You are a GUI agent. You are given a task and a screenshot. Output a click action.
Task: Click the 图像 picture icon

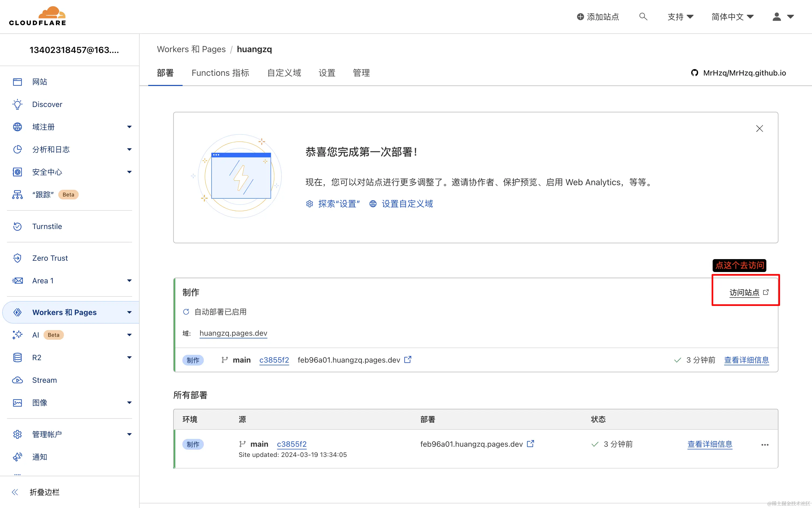(17, 403)
